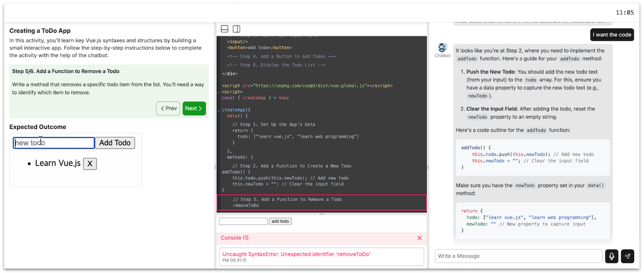The image size is (644, 273).
Task: Click the createApp({ line in the code
Action: coord(236,110)
